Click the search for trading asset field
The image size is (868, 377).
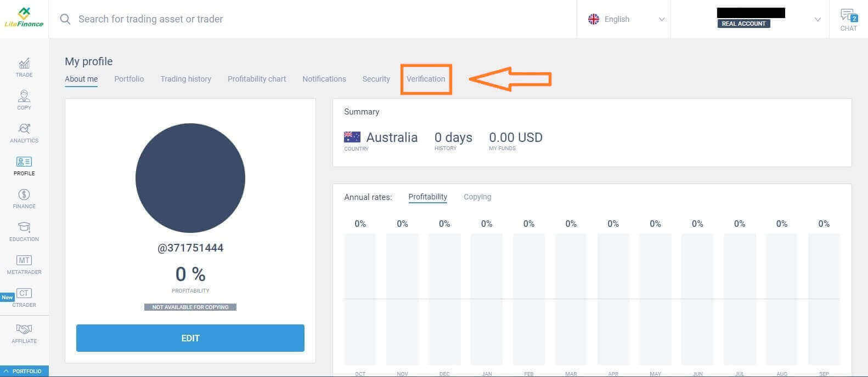coord(274,19)
